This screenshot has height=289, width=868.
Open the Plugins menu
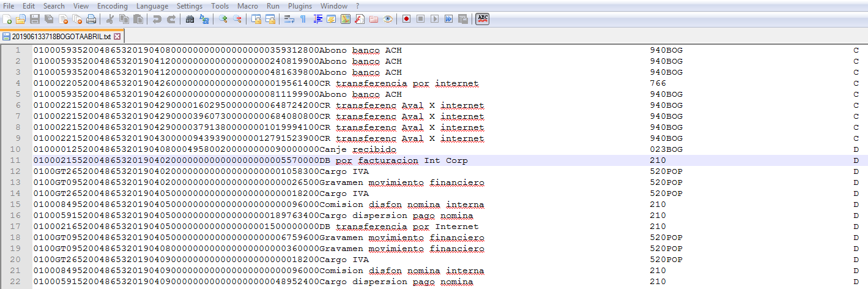click(300, 6)
